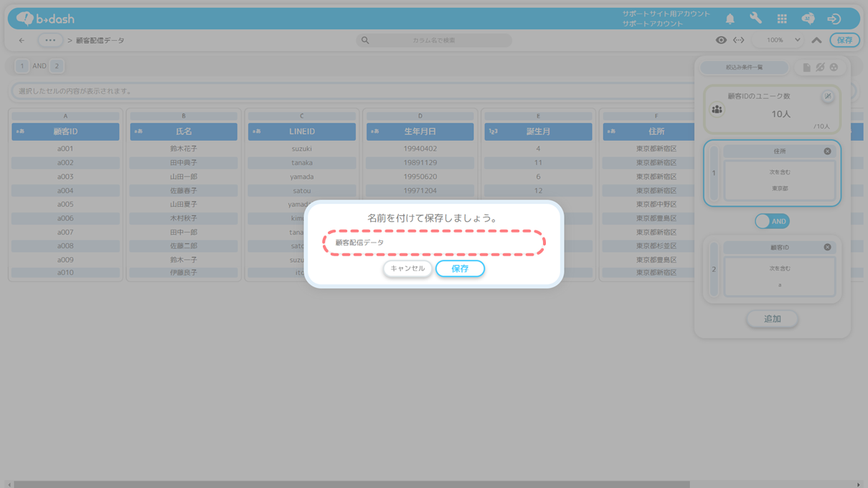Click キャンセル in the save dialog
868x488 pixels.
(407, 268)
